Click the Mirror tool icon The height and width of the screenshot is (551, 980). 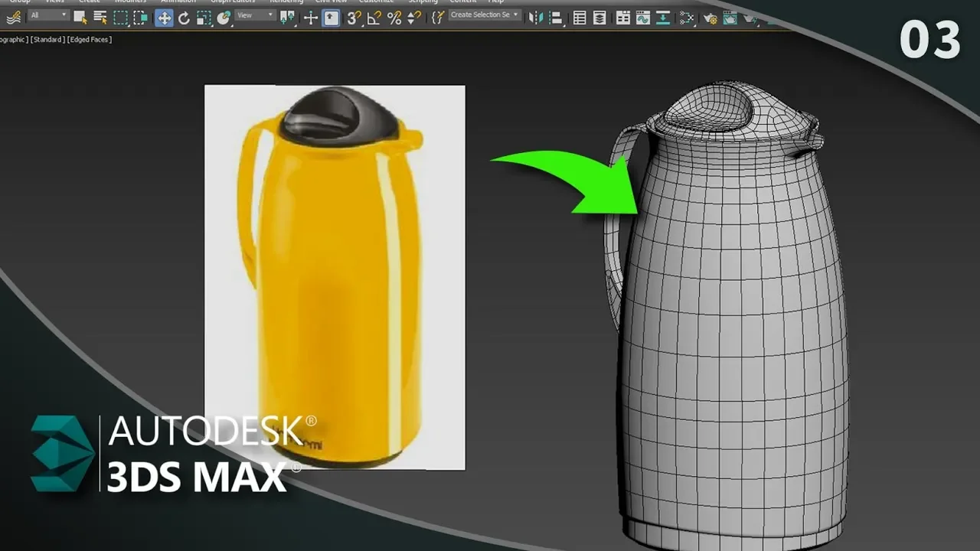pyautogui.click(x=536, y=17)
